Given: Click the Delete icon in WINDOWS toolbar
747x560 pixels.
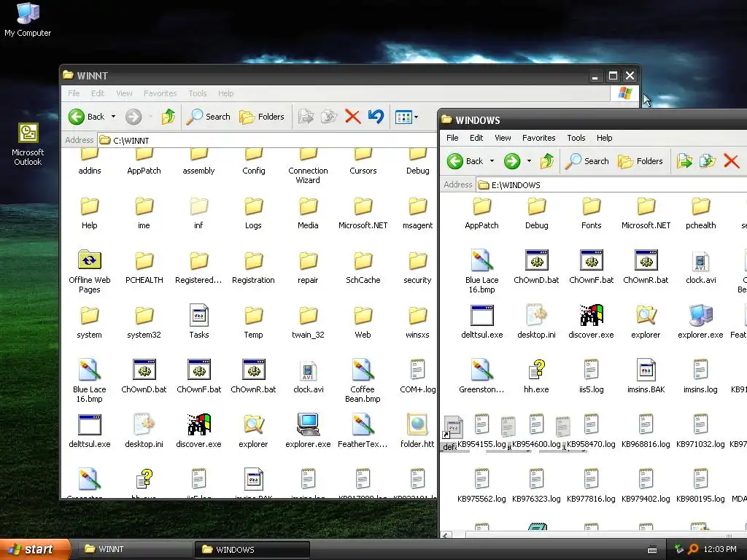Looking at the screenshot, I should click(731, 161).
